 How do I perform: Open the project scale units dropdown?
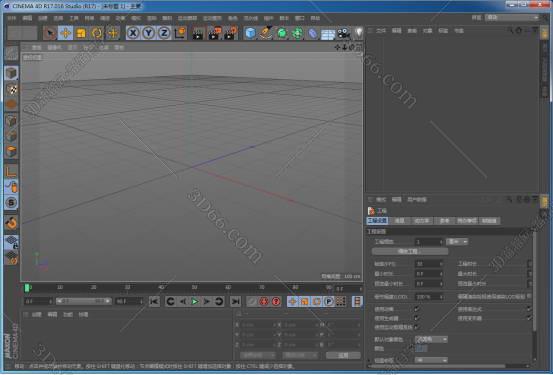457,242
